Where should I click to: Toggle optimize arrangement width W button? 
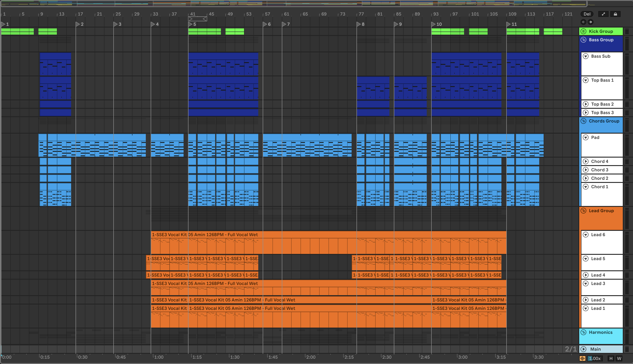click(x=619, y=358)
